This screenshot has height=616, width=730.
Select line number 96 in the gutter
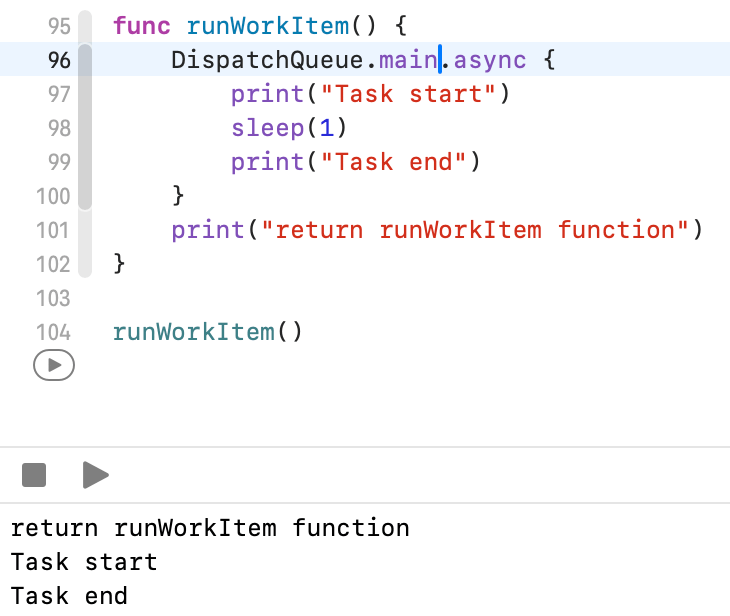(59, 60)
